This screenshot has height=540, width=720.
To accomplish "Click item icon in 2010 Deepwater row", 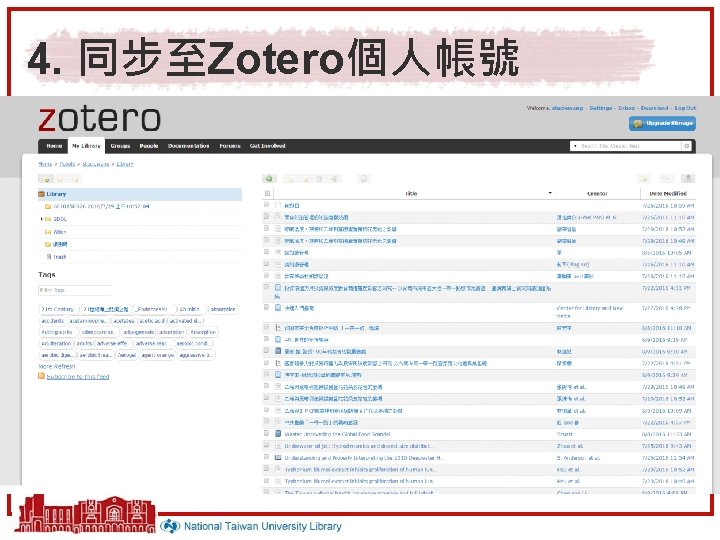I will (278, 457).
